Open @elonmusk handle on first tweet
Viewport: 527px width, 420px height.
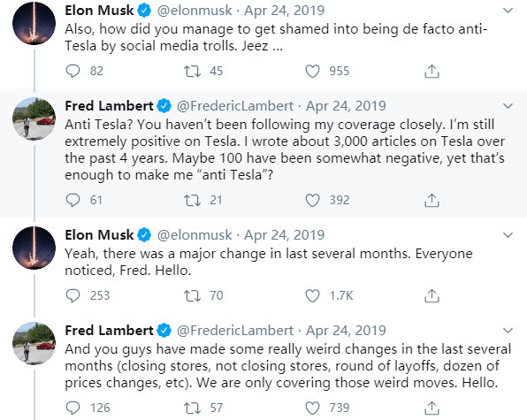195,11
